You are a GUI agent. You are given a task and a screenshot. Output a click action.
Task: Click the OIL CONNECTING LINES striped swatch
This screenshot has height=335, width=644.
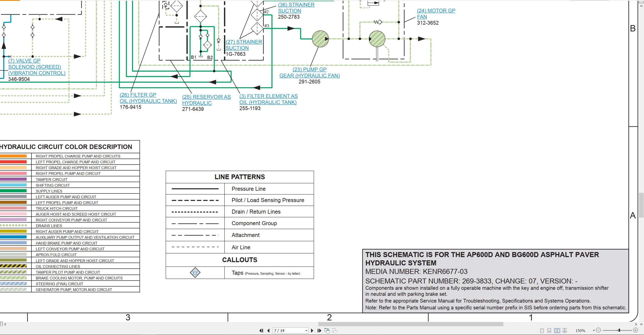click(13, 266)
